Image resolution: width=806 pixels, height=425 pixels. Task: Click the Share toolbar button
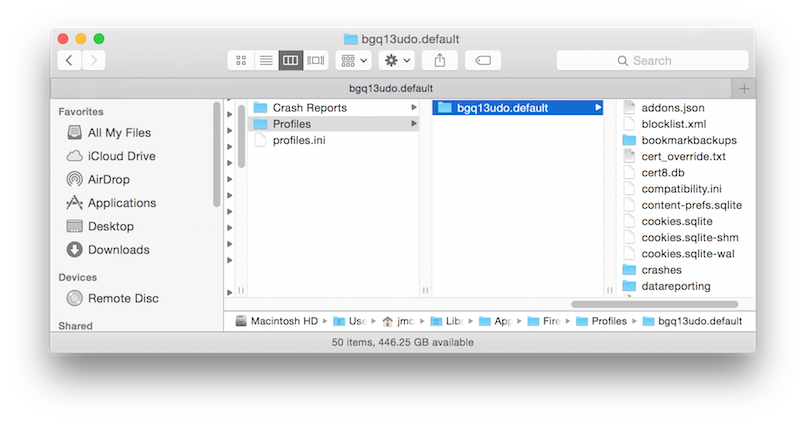(439, 61)
